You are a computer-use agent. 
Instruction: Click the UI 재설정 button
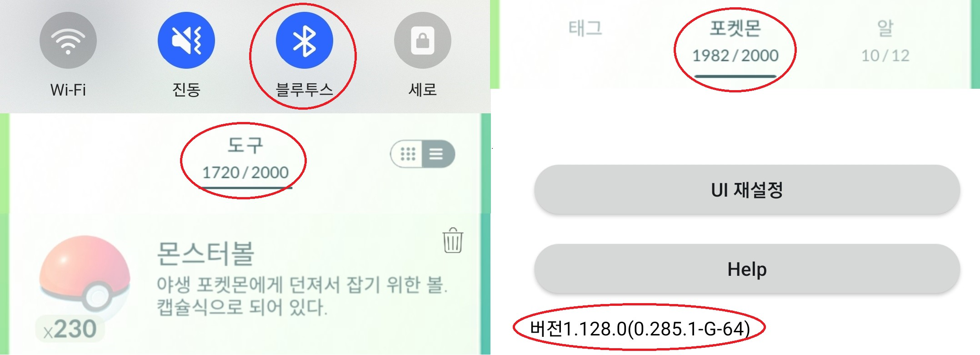tap(747, 189)
